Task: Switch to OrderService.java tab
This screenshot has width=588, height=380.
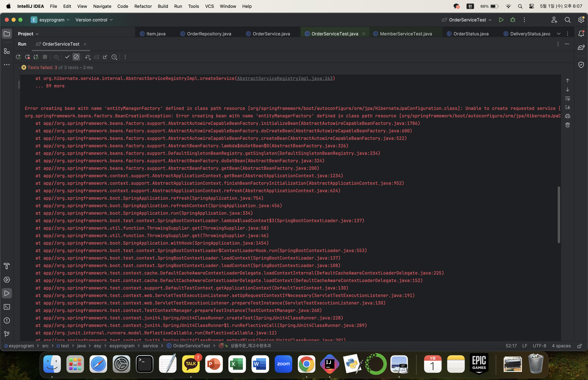Action: 268,34
